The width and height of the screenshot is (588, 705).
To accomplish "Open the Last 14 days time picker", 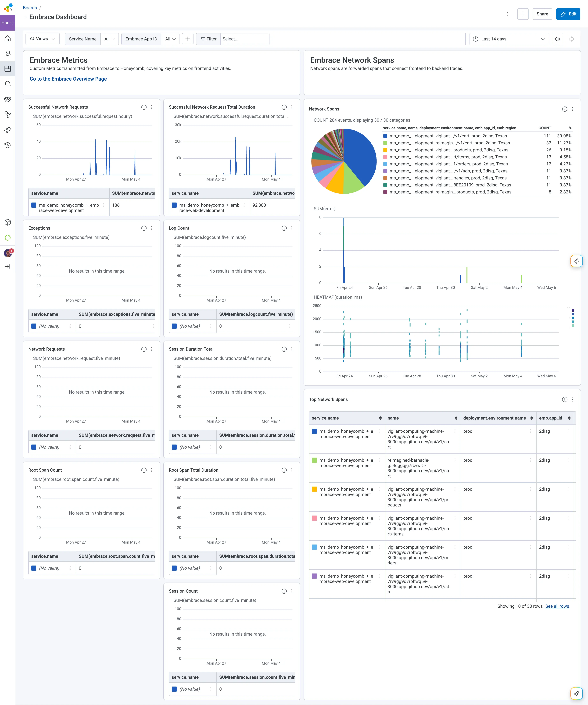I will pos(509,39).
